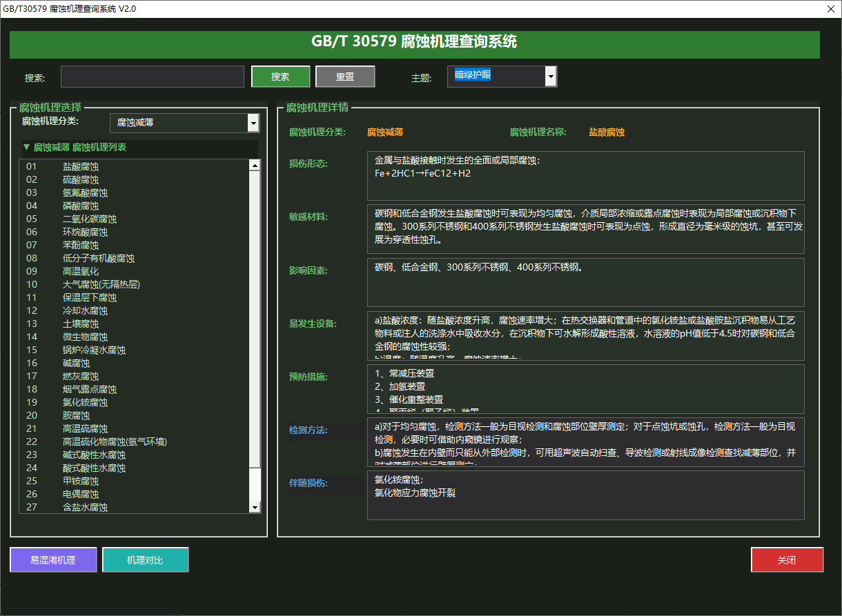Click inside the 敏感材料 text box
The width and height of the screenshot is (842, 616).
coord(586,229)
